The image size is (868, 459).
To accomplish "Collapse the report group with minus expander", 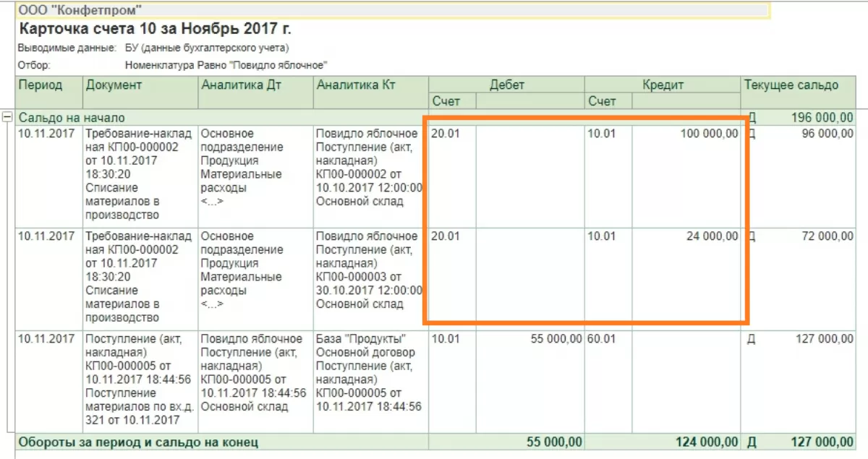I will [x=7, y=116].
